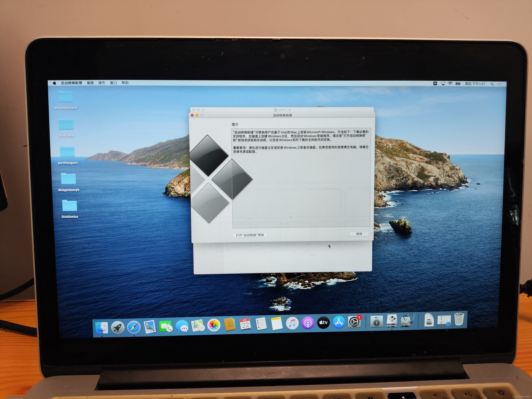
Task: Open the 窗口 menu
Action: coord(113,83)
